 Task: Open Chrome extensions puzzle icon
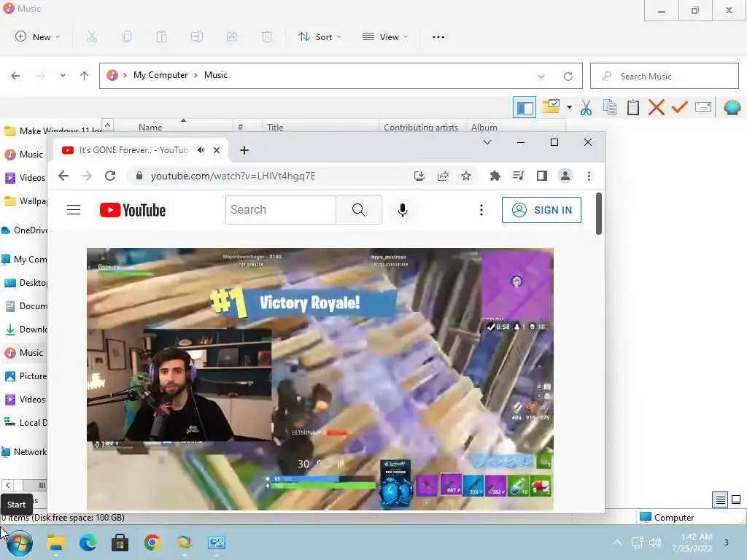[495, 176]
